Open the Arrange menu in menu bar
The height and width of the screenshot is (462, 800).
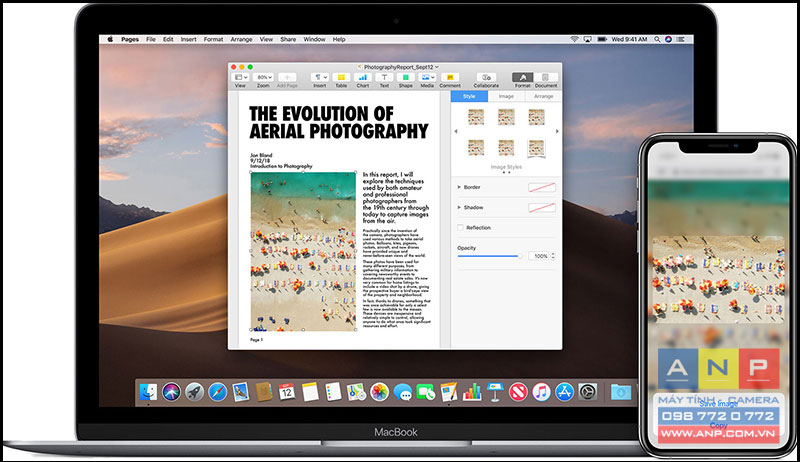(241, 39)
